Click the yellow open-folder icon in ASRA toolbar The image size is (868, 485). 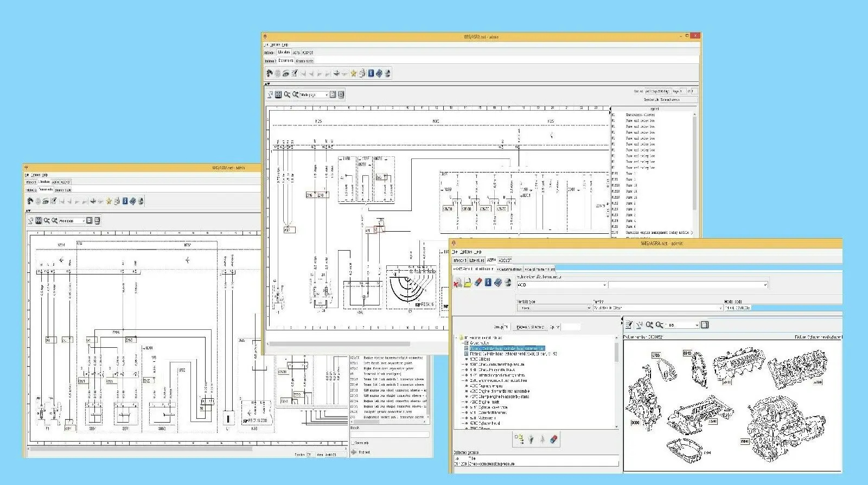pyautogui.click(x=468, y=283)
